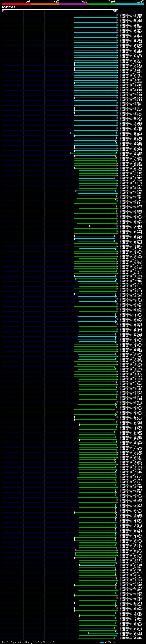Click the cyan =100char. scale legend
This screenshot has width=146, height=644.
[108, 642]
